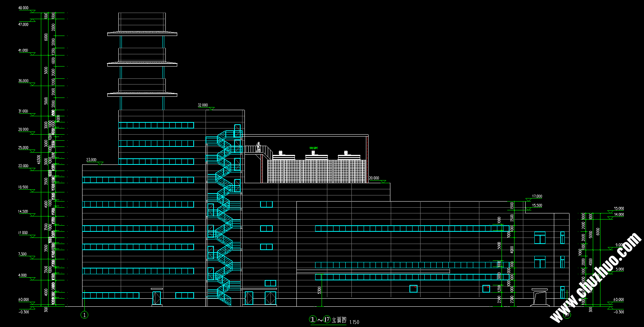644x327 pixels.
Task: Select the human figure on the roof walkway
Action: 259,147
